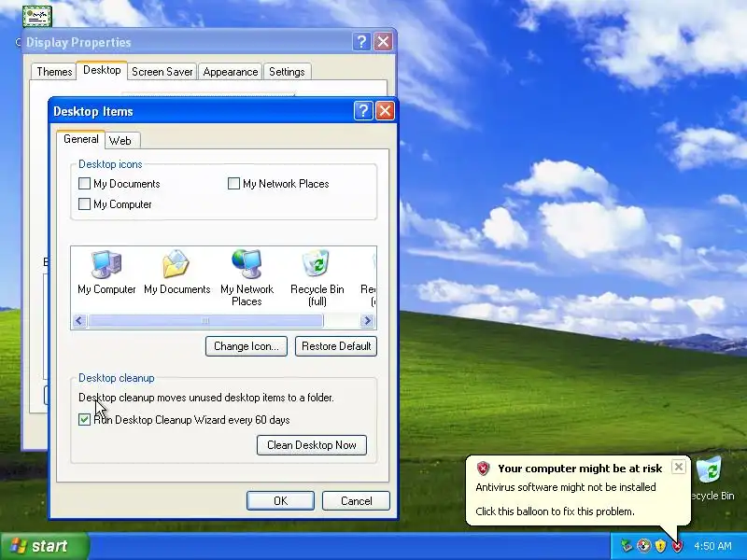Select the Desktop tab in Display Properties
747x560 pixels.
pos(102,70)
